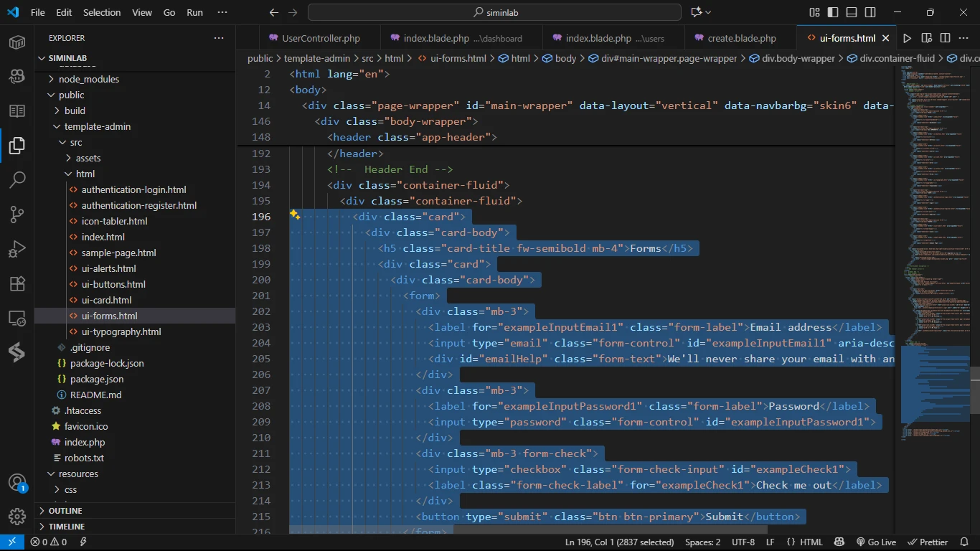Open the Extensions view
Screen dimensions: 980x551
[x=17, y=283]
